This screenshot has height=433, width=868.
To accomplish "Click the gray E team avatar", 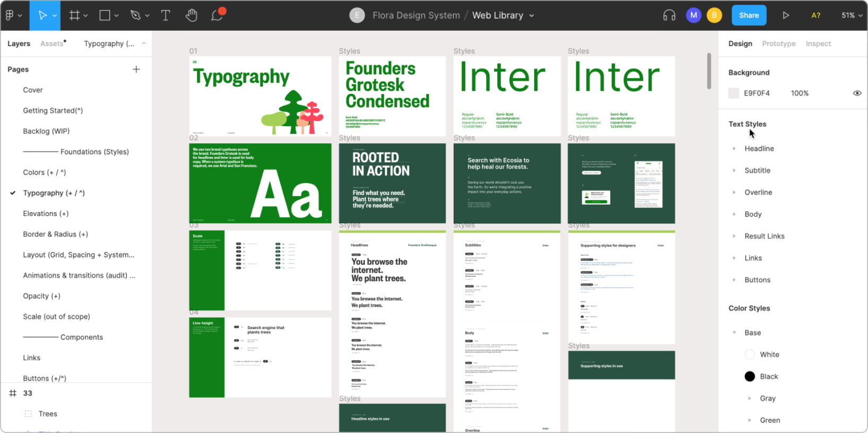I will [x=357, y=15].
